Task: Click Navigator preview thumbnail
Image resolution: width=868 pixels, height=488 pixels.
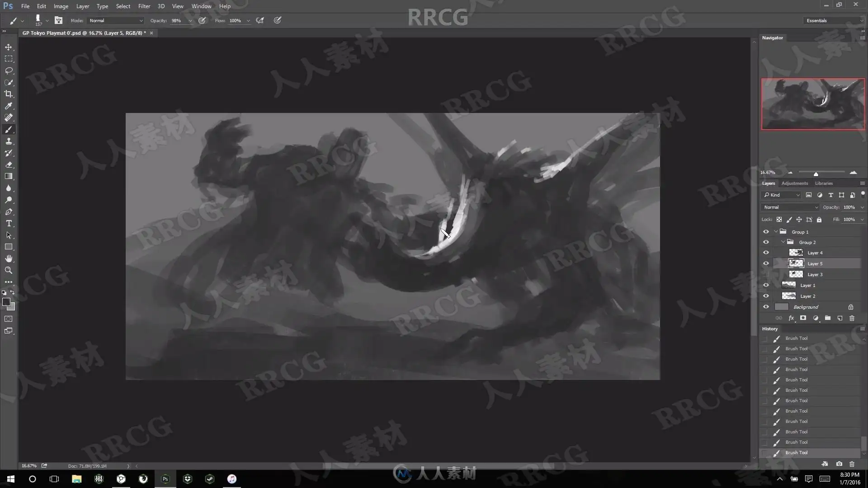Action: click(x=813, y=104)
